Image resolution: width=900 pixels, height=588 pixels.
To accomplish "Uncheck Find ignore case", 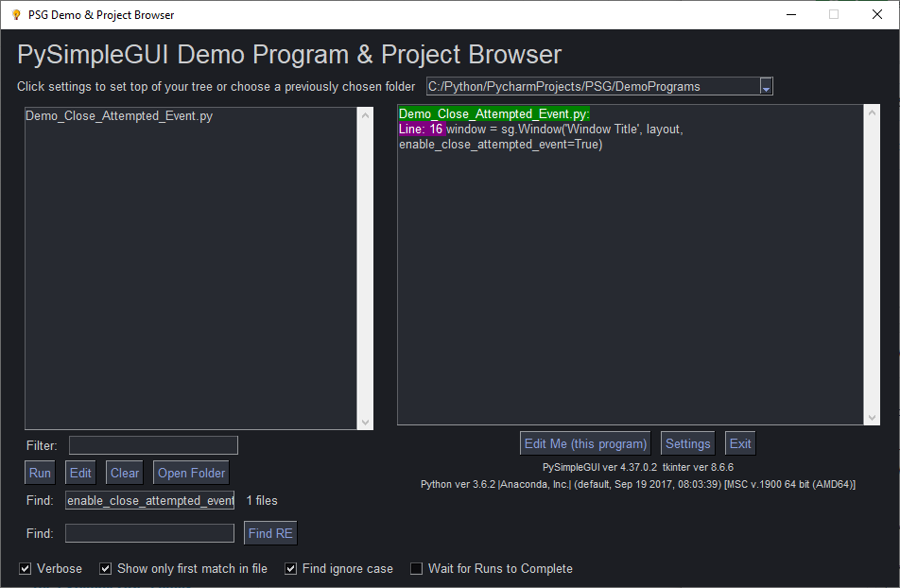I will coord(289,568).
